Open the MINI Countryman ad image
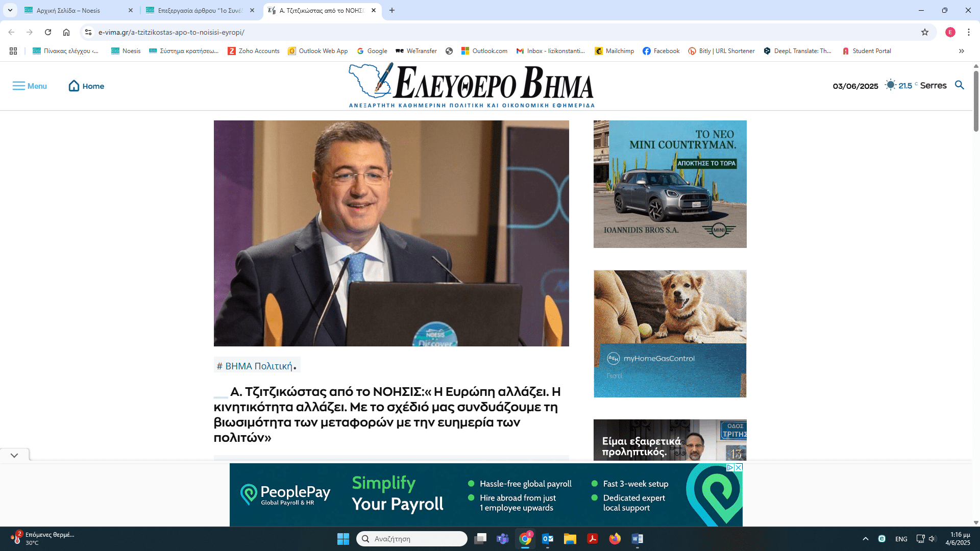Screen dimensions: 980x551 tap(670, 184)
